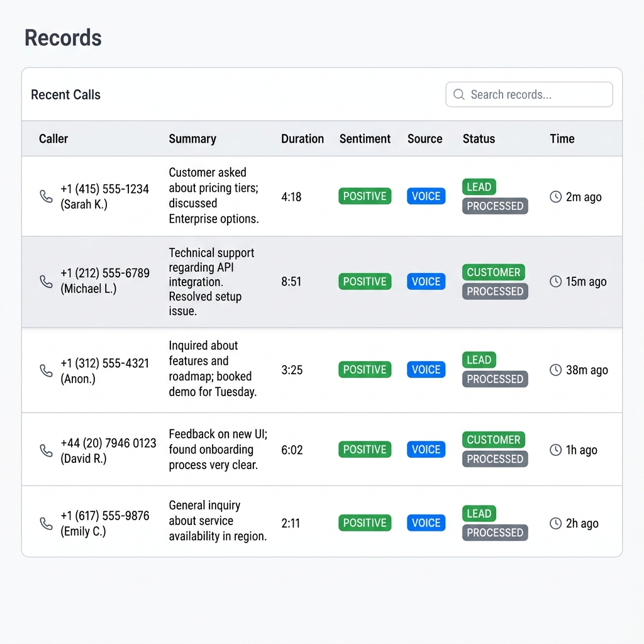Select the phone icon for the Anon. caller
This screenshot has width=644, height=644.
pyautogui.click(x=45, y=370)
